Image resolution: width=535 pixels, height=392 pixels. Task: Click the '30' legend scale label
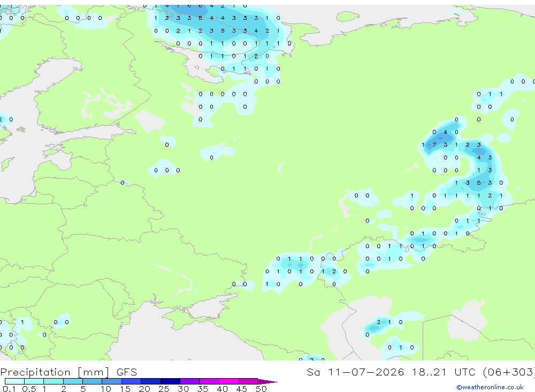pyautogui.click(x=183, y=389)
